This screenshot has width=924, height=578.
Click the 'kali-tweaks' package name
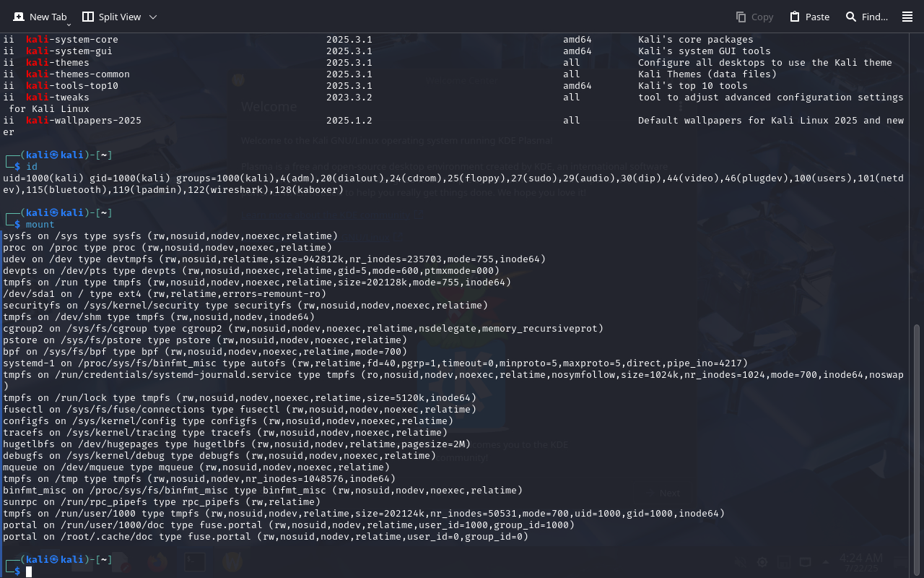(58, 98)
